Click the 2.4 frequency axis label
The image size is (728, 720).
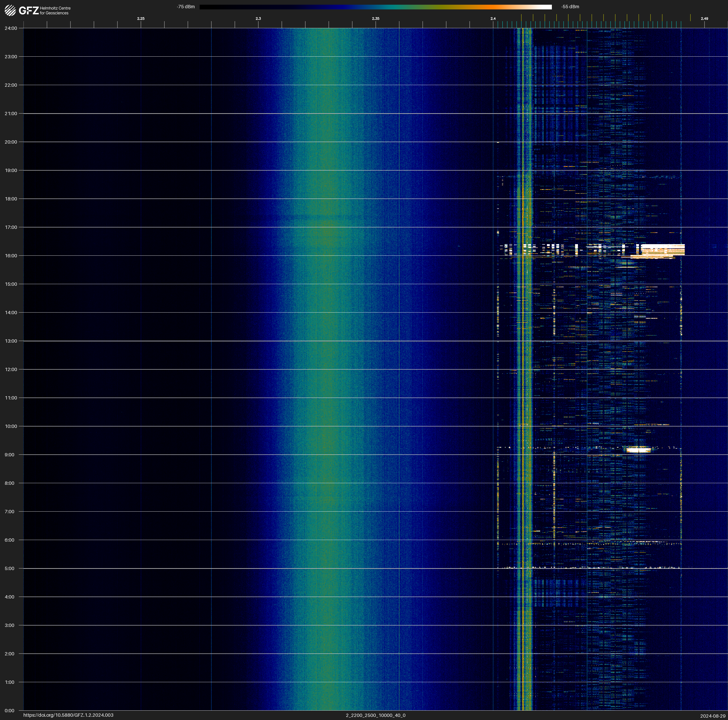coord(493,19)
